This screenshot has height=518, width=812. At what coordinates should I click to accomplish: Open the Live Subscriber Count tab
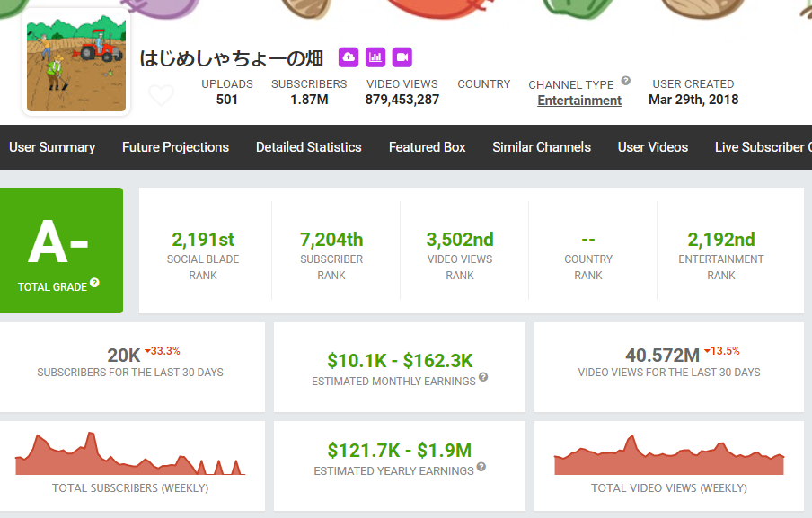[763, 147]
